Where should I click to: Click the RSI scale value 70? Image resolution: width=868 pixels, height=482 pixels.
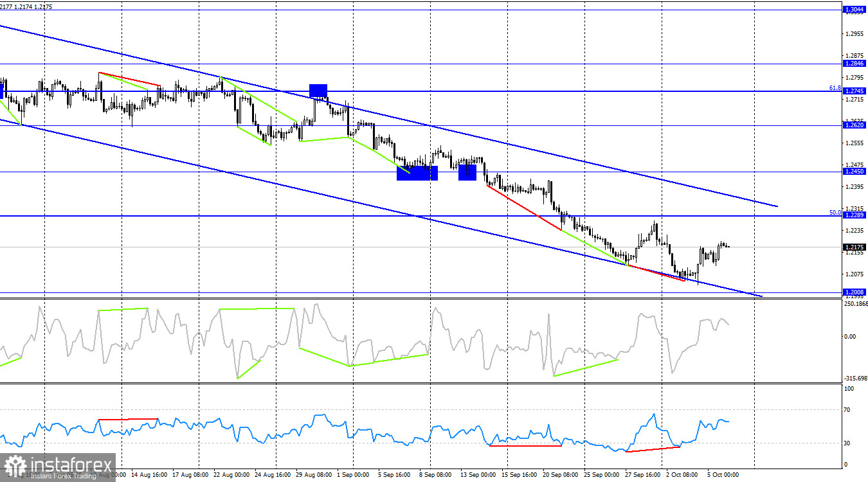(849, 410)
